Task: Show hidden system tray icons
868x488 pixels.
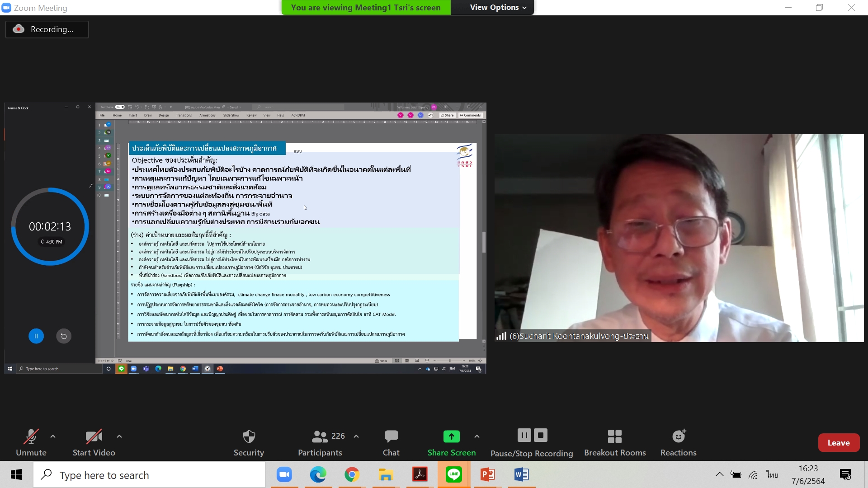Action: click(719, 474)
